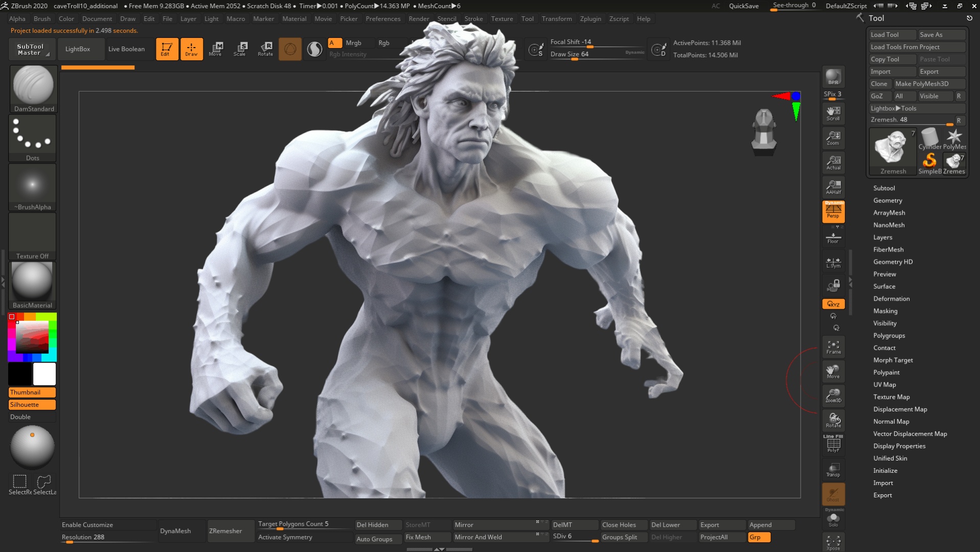The image size is (980, 552).
Task: Expand the Subtool palette section
Action: tap(884, 188)
